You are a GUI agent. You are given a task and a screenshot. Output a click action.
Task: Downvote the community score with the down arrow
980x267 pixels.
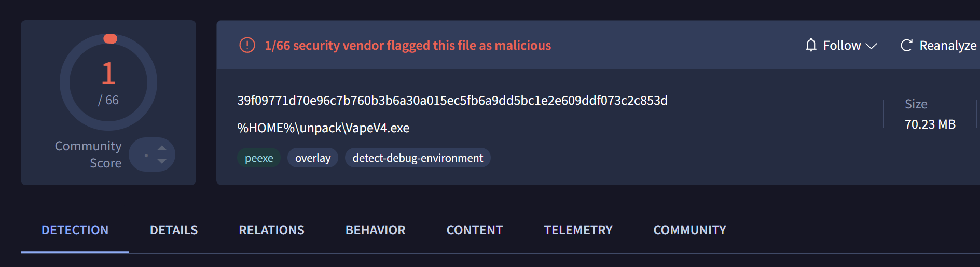[162, 161]
